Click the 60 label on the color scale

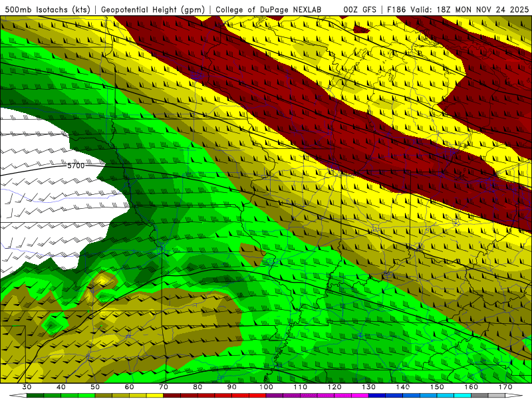click(x=129, y=387)
